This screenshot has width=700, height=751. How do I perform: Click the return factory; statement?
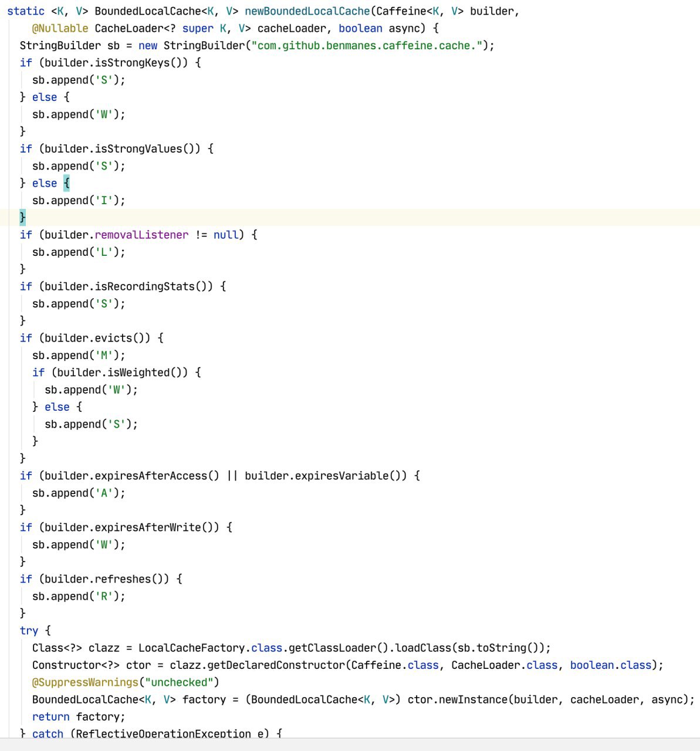tap(79, 717)
